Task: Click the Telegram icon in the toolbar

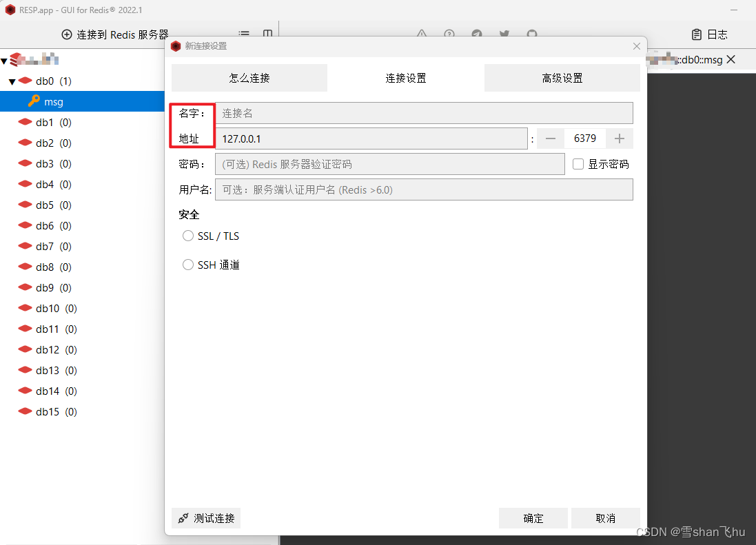Action: 477,34
